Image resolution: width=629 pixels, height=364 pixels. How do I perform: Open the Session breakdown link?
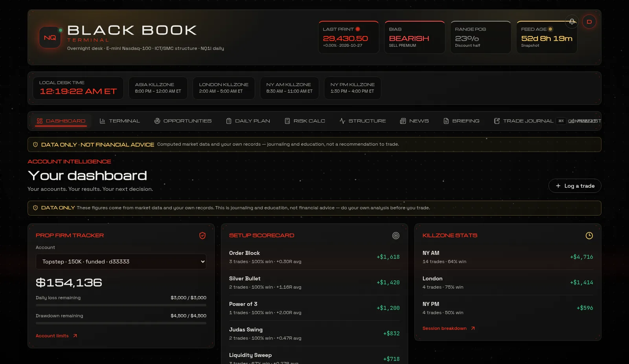tap(449, 328)
